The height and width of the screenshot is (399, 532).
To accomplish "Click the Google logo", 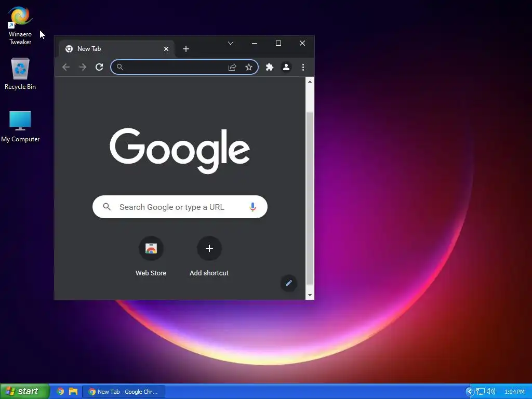I will tap(180, 150).
